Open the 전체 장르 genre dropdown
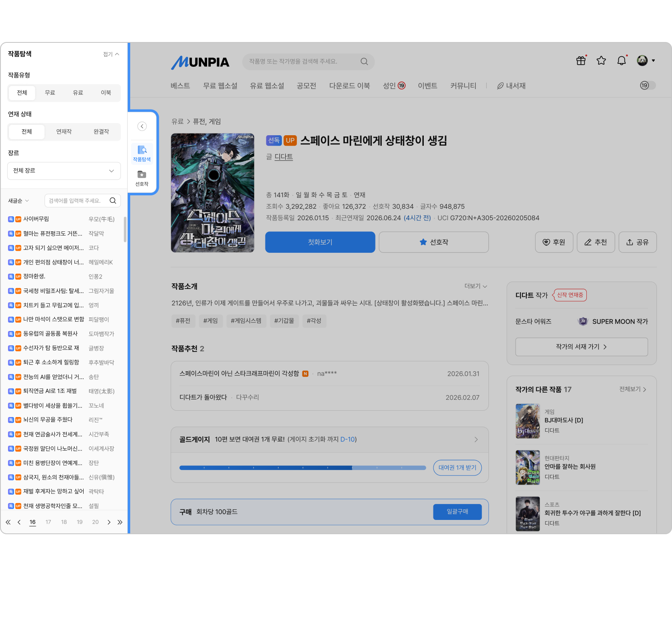Screen dimensions: 672x635 64,171
